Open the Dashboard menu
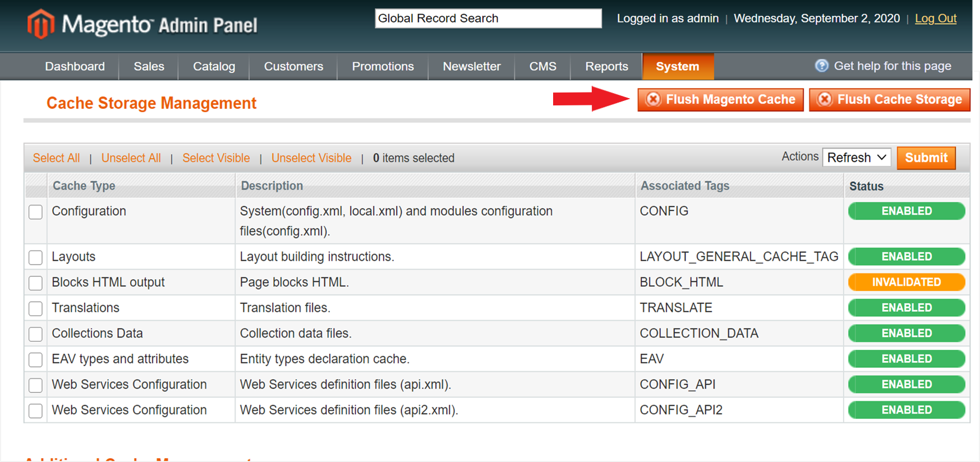Image resolution: width=980 pixels, height=462 pixels. tap(75, 66)
